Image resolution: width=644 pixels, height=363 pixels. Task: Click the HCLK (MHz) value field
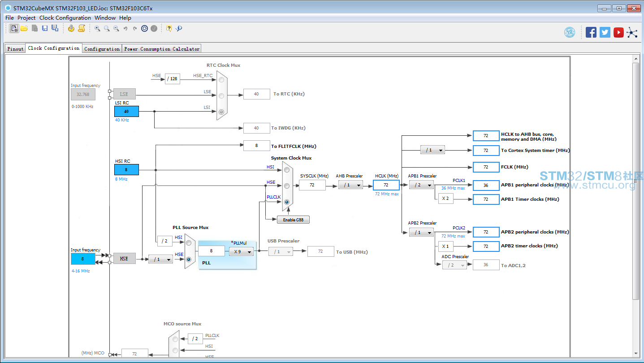pyautogui.click(x=386, y=185)
